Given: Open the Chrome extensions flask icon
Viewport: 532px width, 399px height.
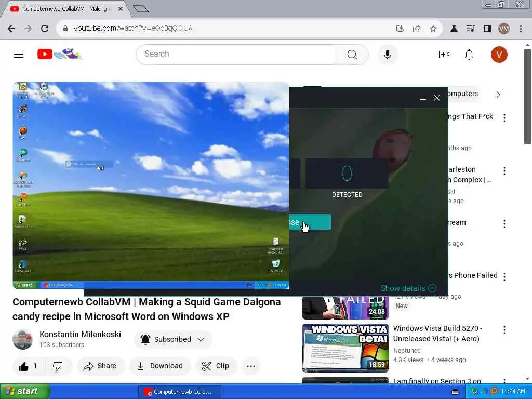Looking at the screenshot, I should click(454, 29).
